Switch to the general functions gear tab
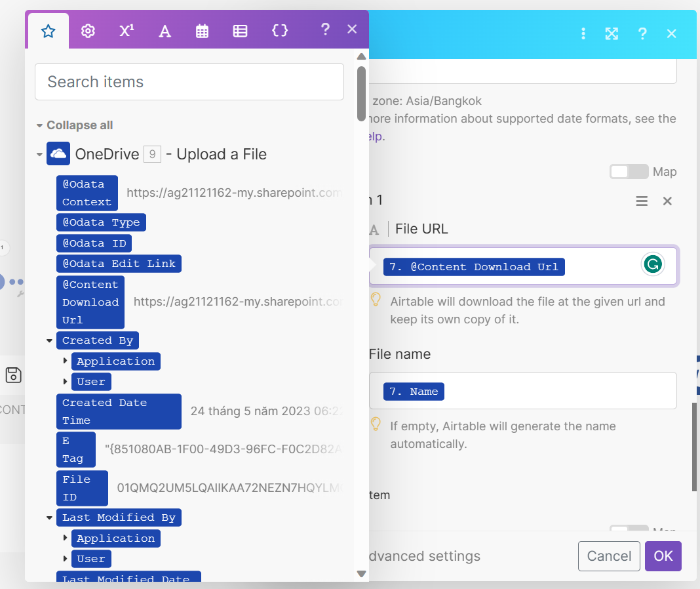 [x=88, y=31]
